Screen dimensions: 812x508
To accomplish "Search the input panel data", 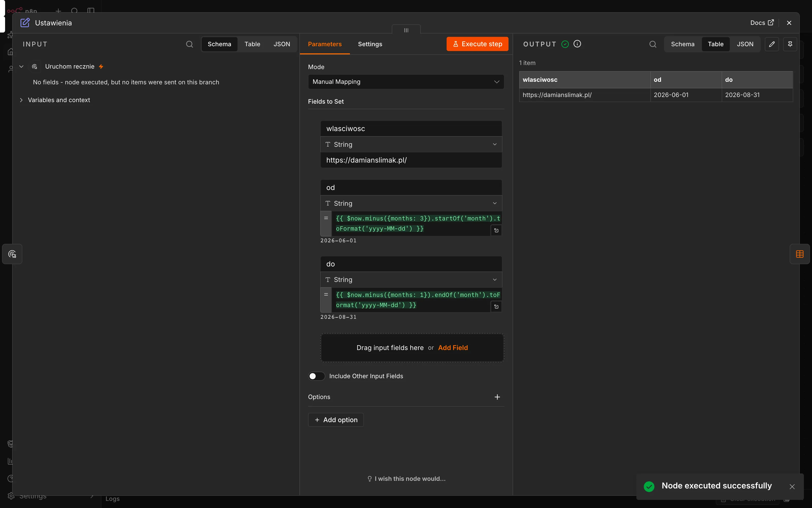I will tap(190, 44).
